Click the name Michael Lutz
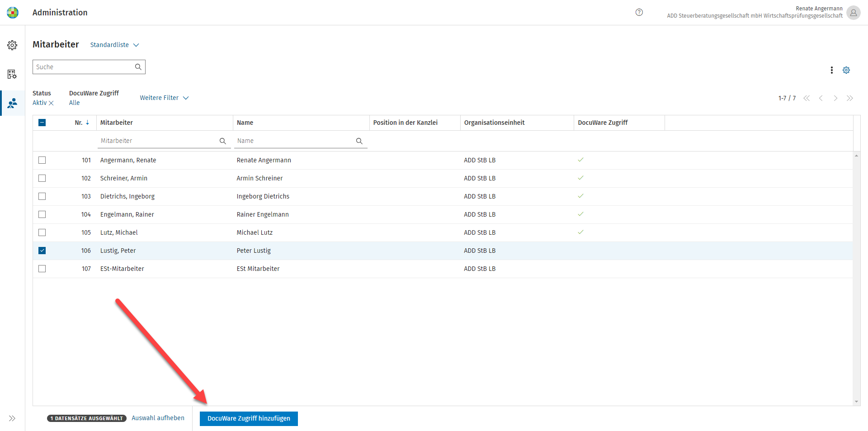 (x=255, y=232)
